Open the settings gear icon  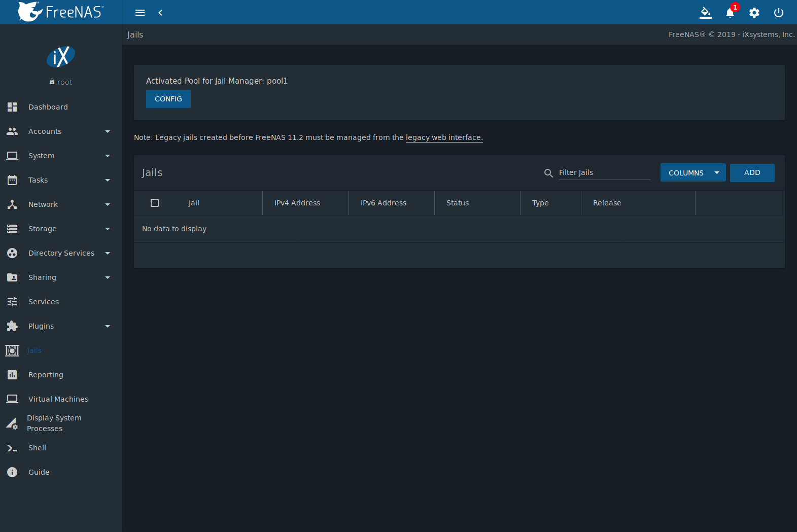tap(754, 13)
